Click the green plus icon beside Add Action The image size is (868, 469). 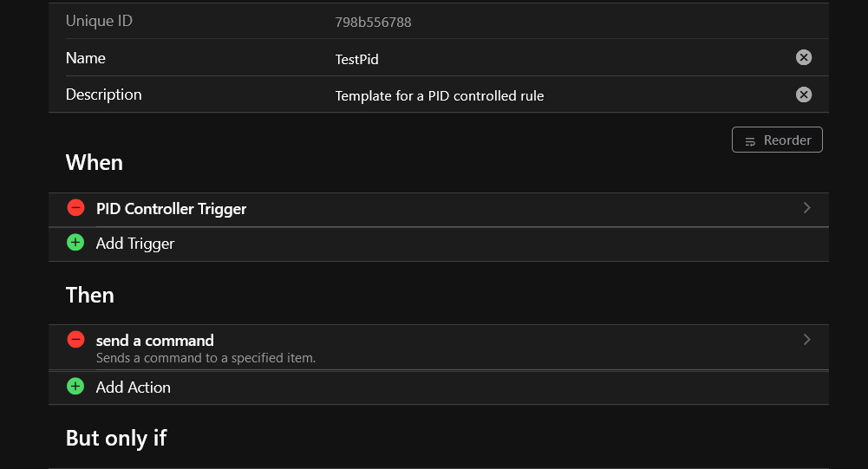tap(76, 387)
